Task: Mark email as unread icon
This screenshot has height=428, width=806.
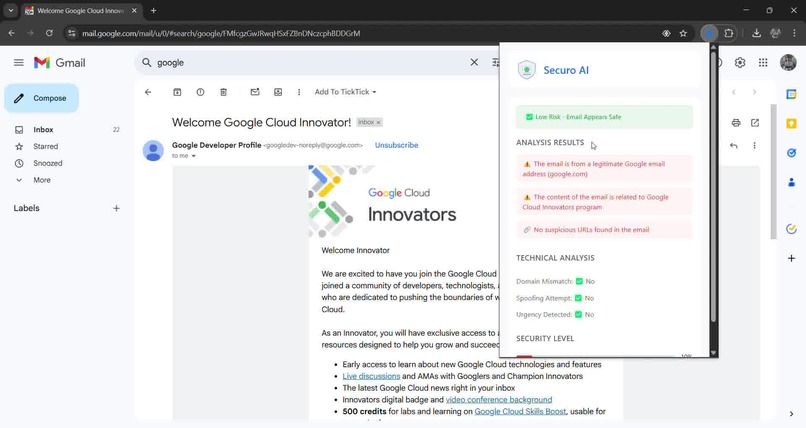Action: (254, 92)
